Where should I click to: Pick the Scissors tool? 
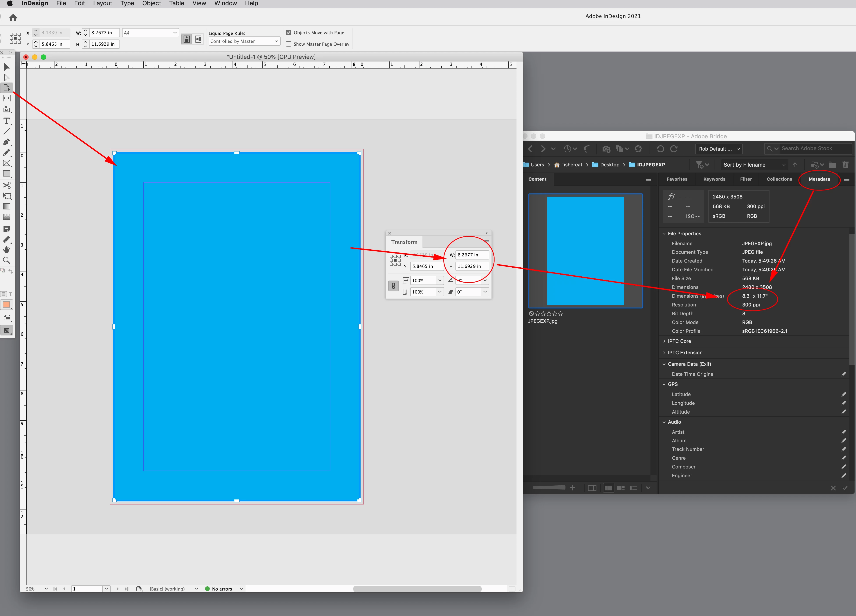[x=6, y=185]
